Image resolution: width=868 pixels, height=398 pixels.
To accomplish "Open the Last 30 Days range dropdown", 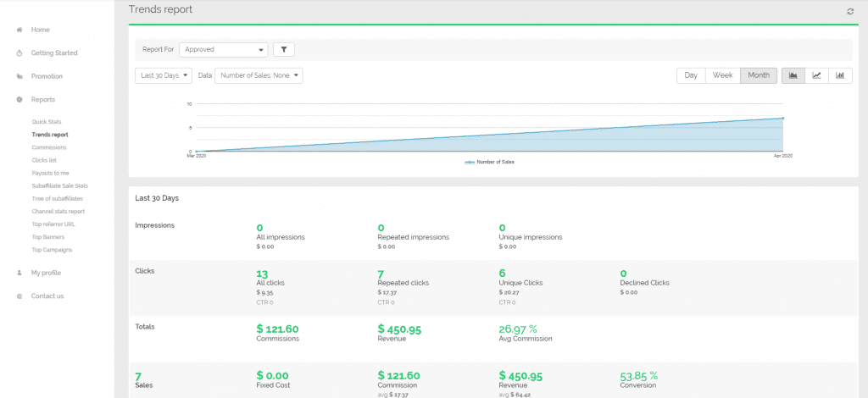I will [x=164, y=75].
